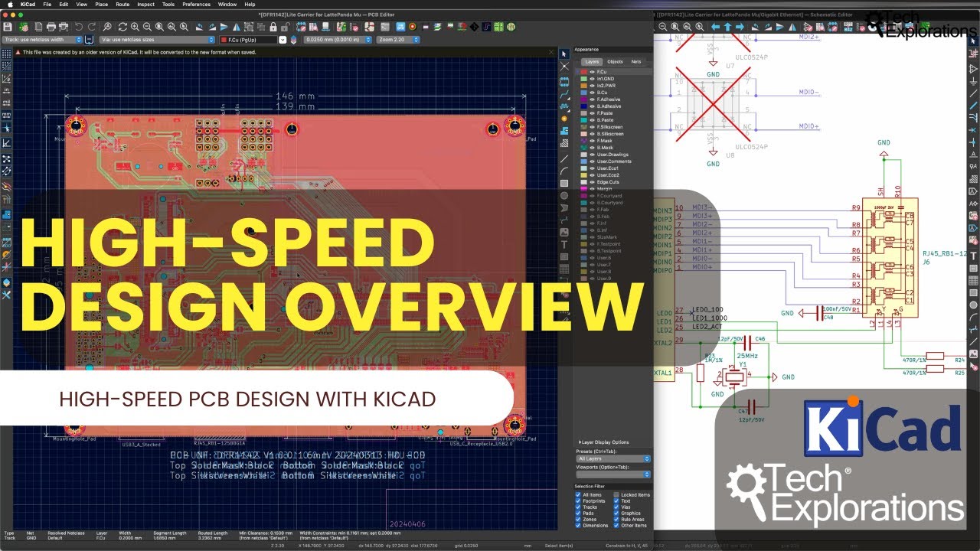The width and height of the screenshot is (980, 551).
Task: Click the Refresh view icon
Action: [122, 26]
